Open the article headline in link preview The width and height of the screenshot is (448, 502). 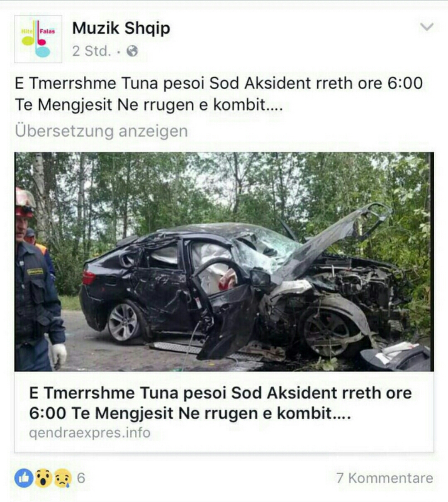pos(220,403)
